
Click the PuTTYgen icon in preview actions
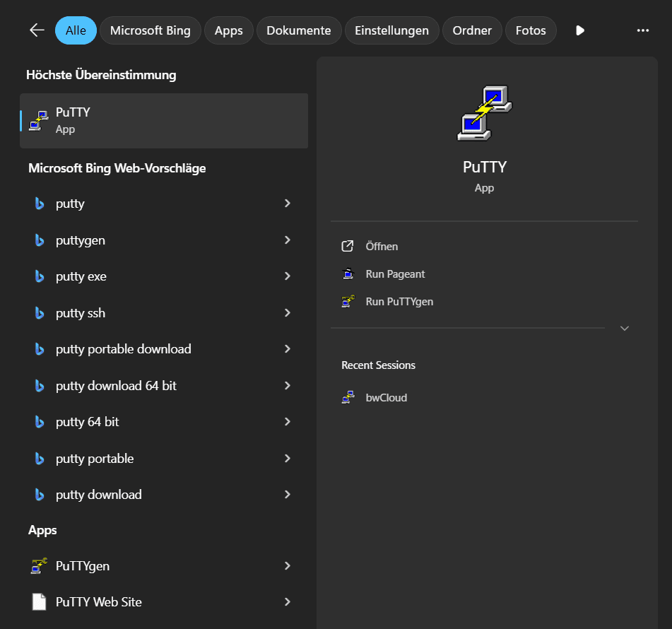tap(348, 301)
